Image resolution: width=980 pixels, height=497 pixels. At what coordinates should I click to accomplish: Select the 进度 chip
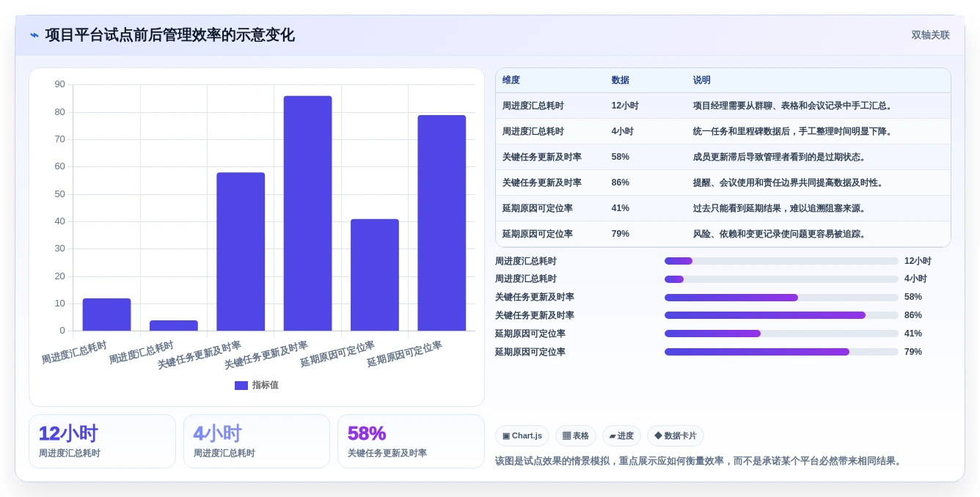(621, 436)
